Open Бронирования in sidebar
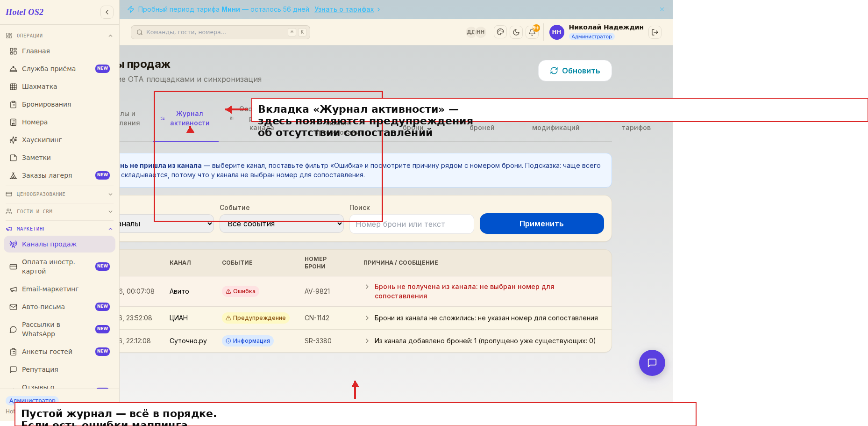The image size is (868, 426). click(59, 104)
